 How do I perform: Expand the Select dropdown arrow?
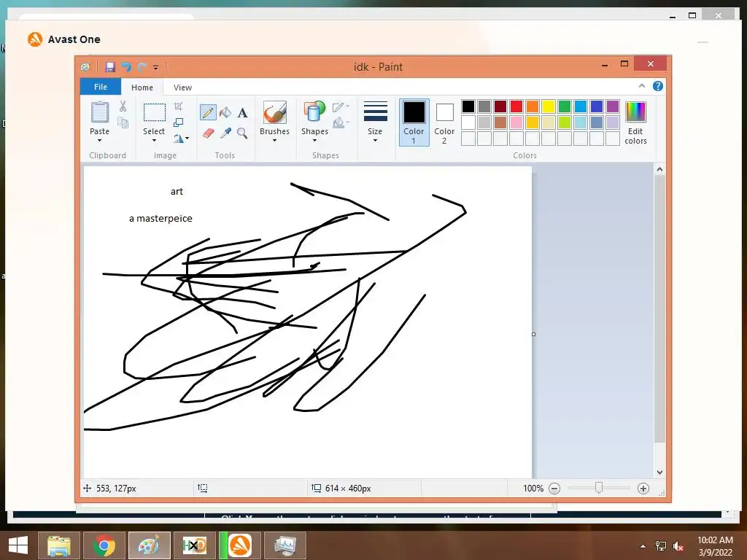tap(154, 141)
